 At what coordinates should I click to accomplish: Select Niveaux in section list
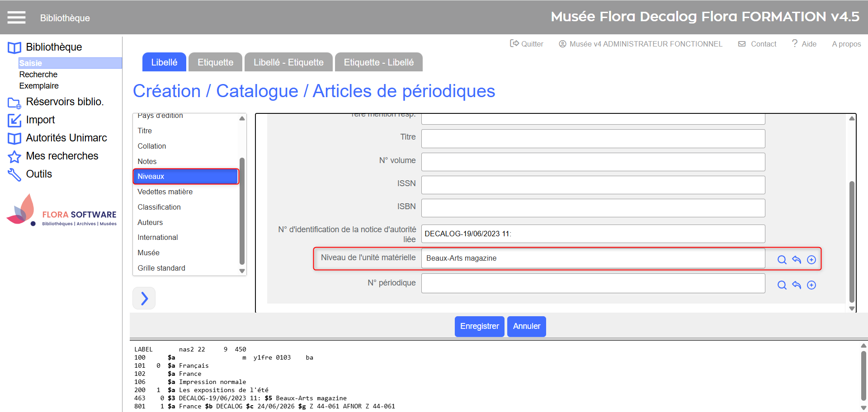coord(186,176)
